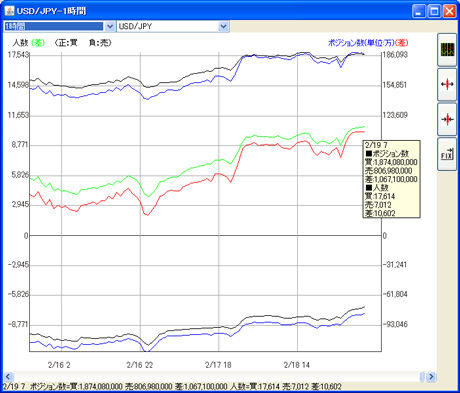This screenshot has width=460, height=393.
Task: Click the 人数 legend label
Action: [20, 43]
